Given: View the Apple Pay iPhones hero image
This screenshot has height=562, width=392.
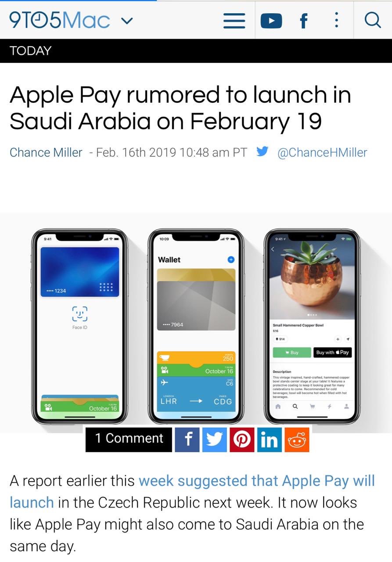Looking at the screenshot, I should click(196, 323).
